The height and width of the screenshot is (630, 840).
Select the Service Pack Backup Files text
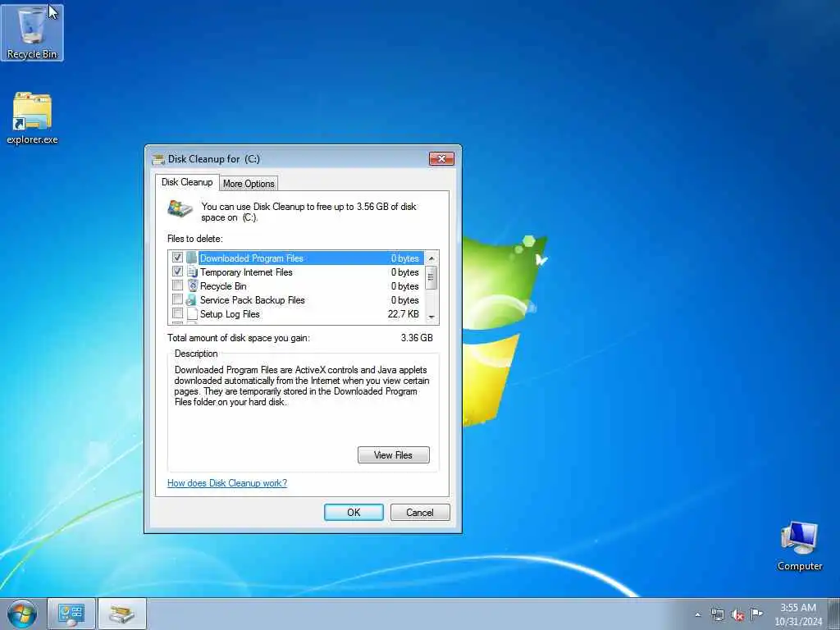[253, 300]
